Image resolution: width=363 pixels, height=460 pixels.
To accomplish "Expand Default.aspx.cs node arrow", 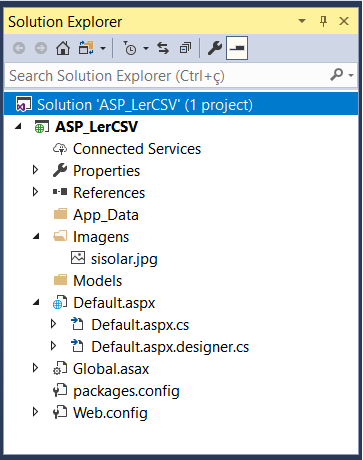I will click(53, 324).
